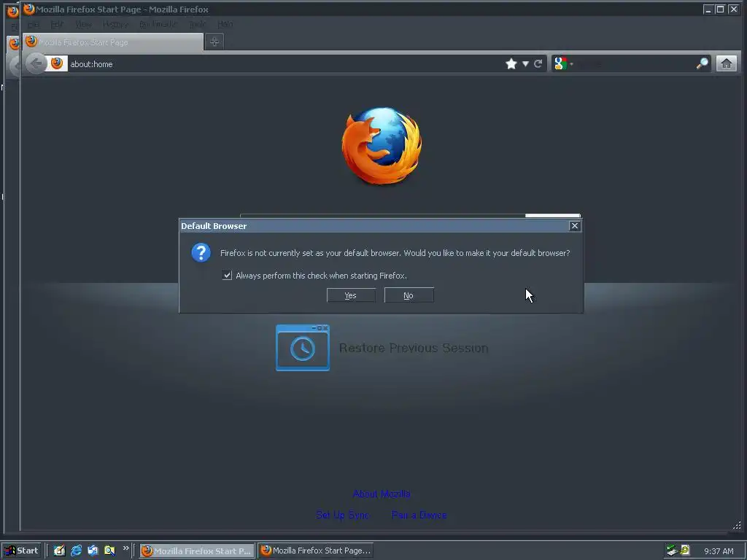Click the about:home address bar
Screen dimensions: 747x560
[x=286, y=64]
